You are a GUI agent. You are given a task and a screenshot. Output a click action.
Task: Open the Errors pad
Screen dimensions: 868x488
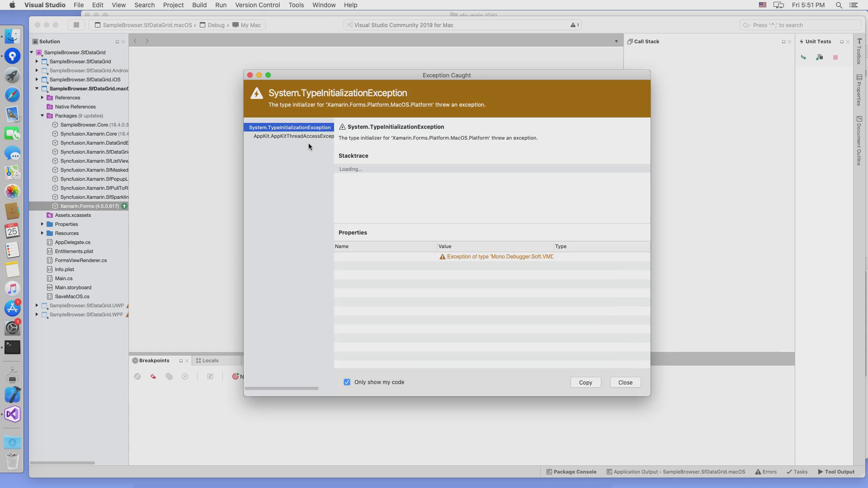tap(766, 472)
